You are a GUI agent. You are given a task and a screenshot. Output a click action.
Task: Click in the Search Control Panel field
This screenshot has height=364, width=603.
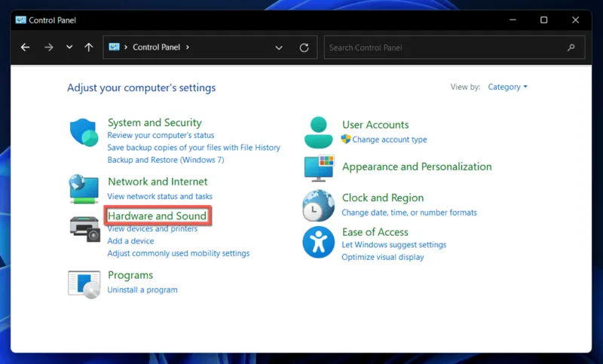445,47
